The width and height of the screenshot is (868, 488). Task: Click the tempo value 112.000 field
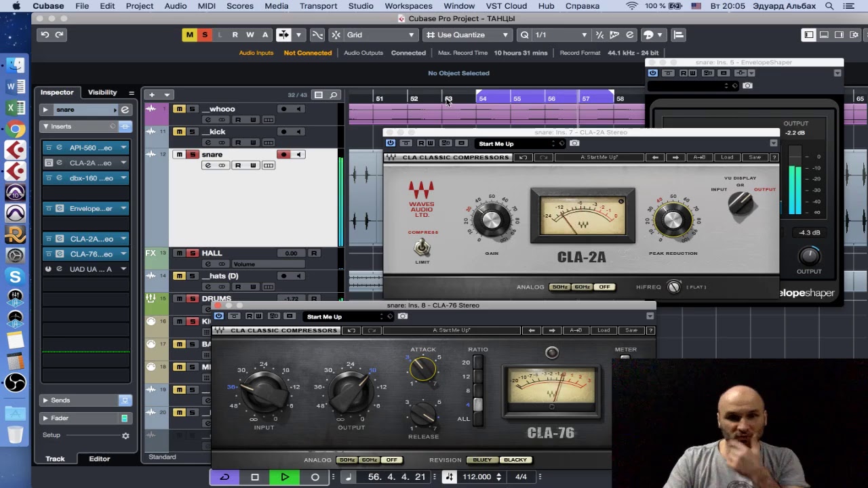tap(477, 477)
